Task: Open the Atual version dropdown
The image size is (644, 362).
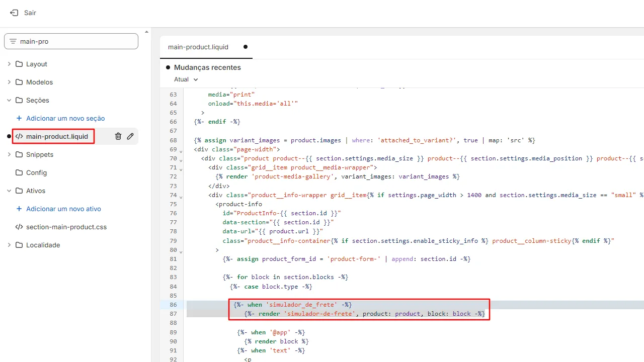Action: click(186, 79)
